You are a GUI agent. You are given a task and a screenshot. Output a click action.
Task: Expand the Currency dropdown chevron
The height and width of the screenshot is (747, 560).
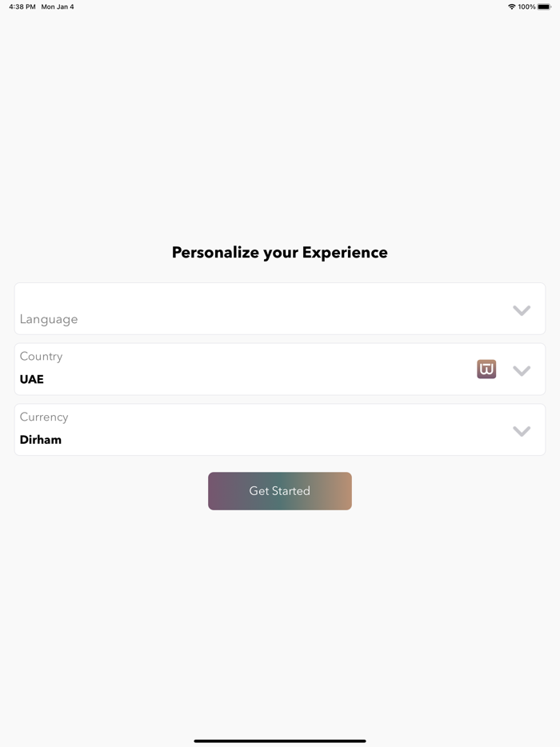coord(522,431)
